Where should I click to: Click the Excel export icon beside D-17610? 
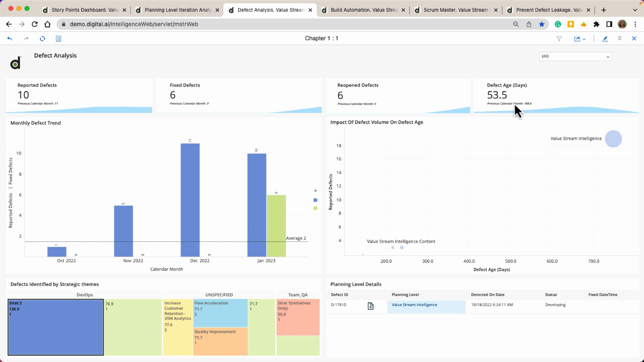[370, 306]
